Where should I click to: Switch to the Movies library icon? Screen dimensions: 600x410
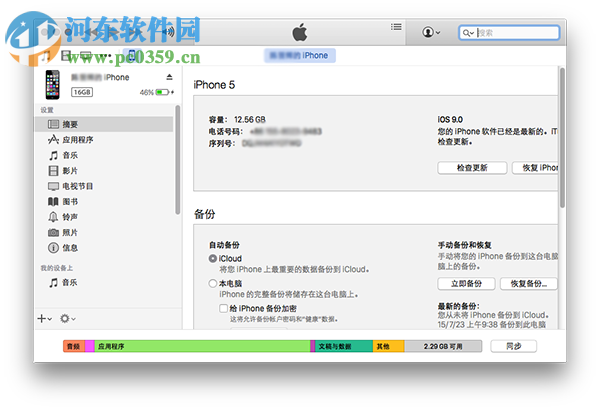66,56
